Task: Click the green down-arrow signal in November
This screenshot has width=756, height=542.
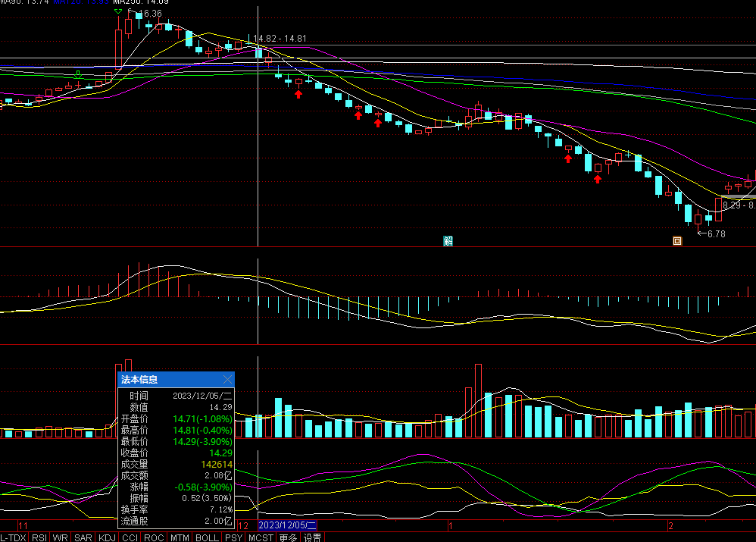Action: click(x=78, y=74)
